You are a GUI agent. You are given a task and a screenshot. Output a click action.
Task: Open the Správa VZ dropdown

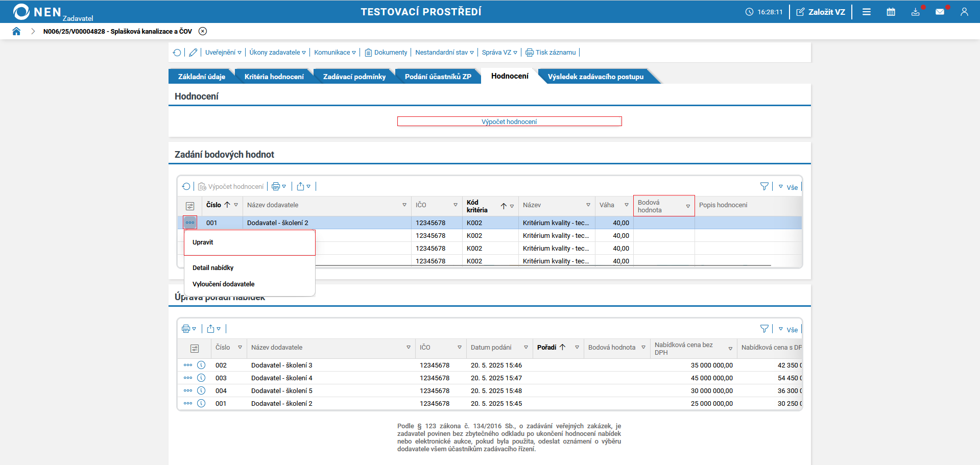(x=499, y=53)
